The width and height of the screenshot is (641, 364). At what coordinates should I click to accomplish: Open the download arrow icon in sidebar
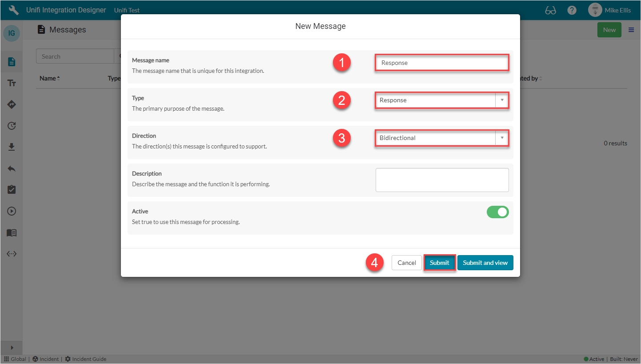point(12,147)
